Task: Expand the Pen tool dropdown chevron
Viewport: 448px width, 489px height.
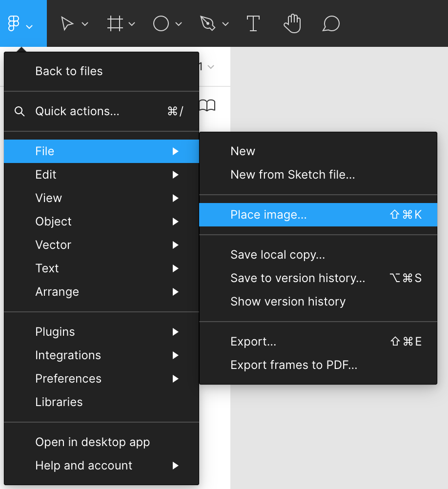Action: tap(225, 24)
